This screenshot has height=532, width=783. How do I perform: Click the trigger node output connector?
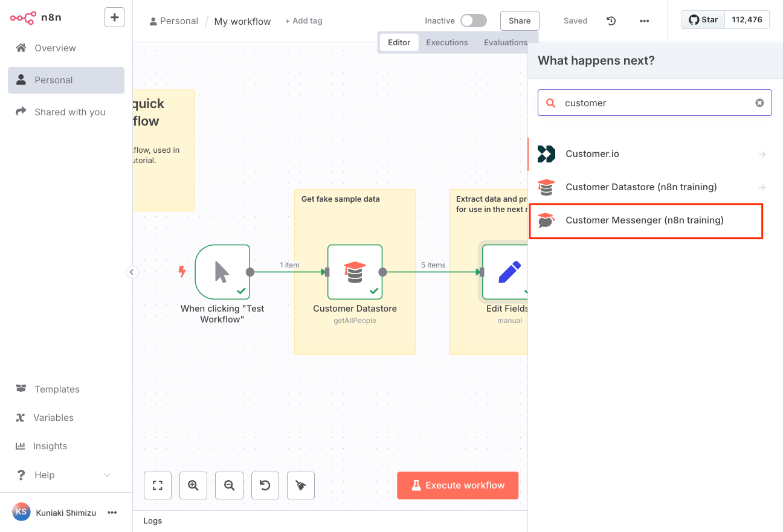[x=250, y=272]
